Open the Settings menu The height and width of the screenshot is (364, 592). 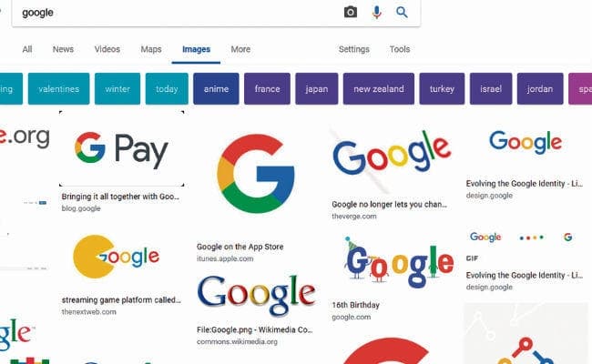353,49
